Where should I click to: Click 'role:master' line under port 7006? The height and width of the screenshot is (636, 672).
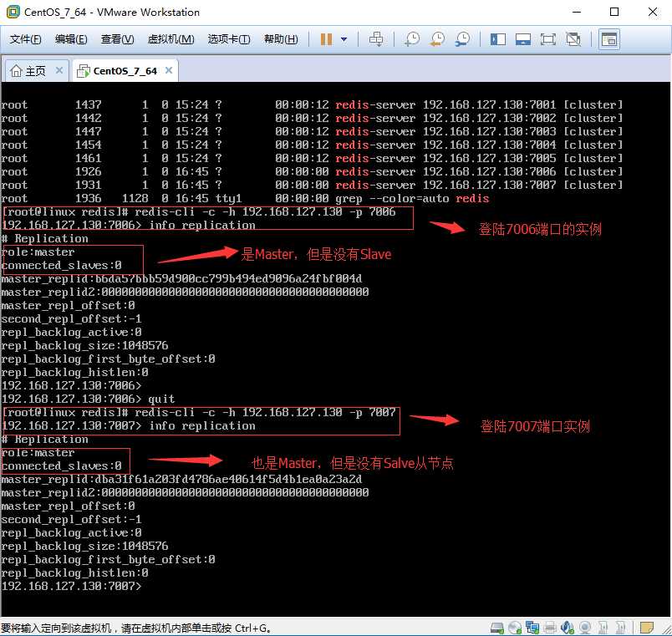[38, 252]
